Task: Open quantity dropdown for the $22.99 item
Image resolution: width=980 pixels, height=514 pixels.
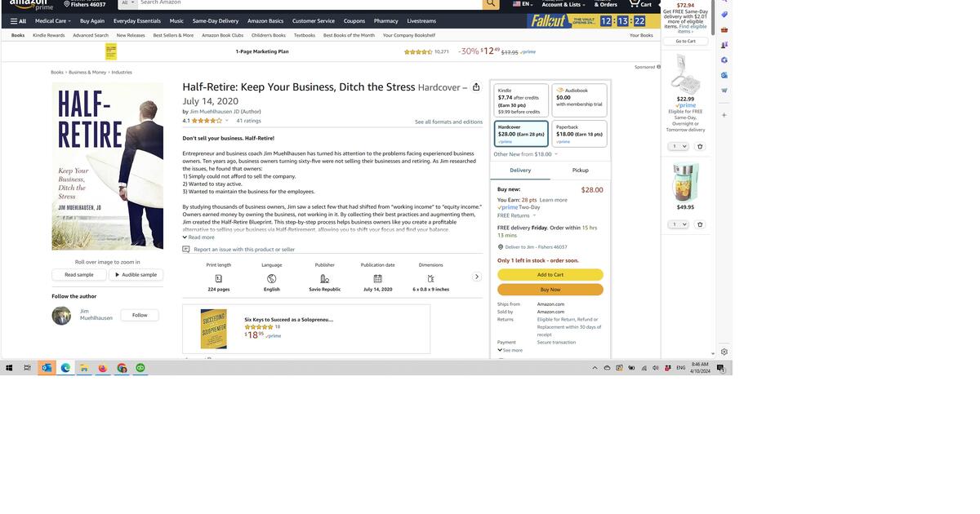Action: 679,146
